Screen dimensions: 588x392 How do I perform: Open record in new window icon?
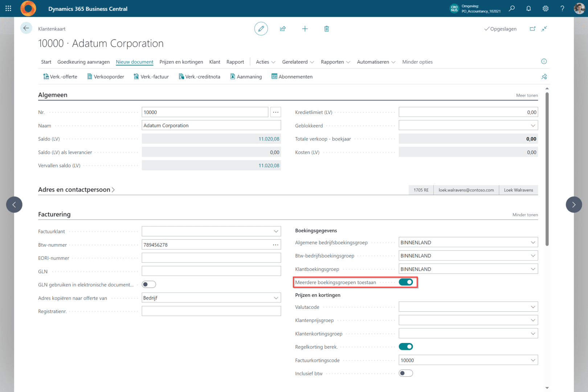pyautogui.click(x=532, y=29)
